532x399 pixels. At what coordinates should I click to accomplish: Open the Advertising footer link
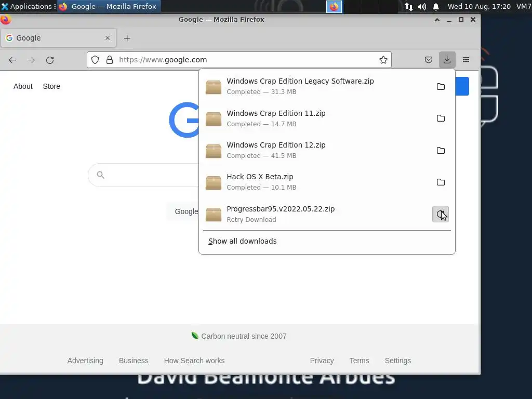point(85,361)
